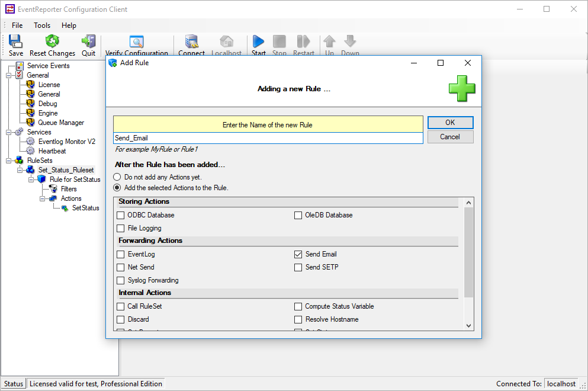Open the File menu
588x391 pixels.
pyautogui.click(x=17, y=25)
